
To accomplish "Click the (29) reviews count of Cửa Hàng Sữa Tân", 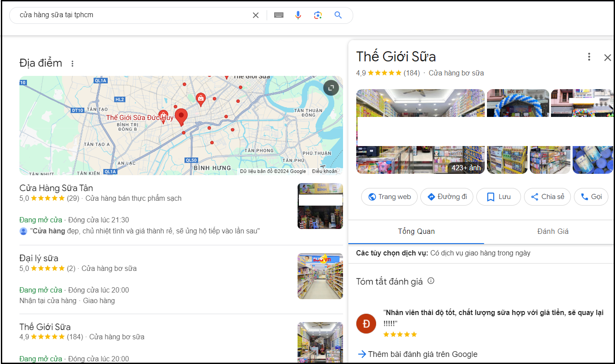I will coord(73,199).
